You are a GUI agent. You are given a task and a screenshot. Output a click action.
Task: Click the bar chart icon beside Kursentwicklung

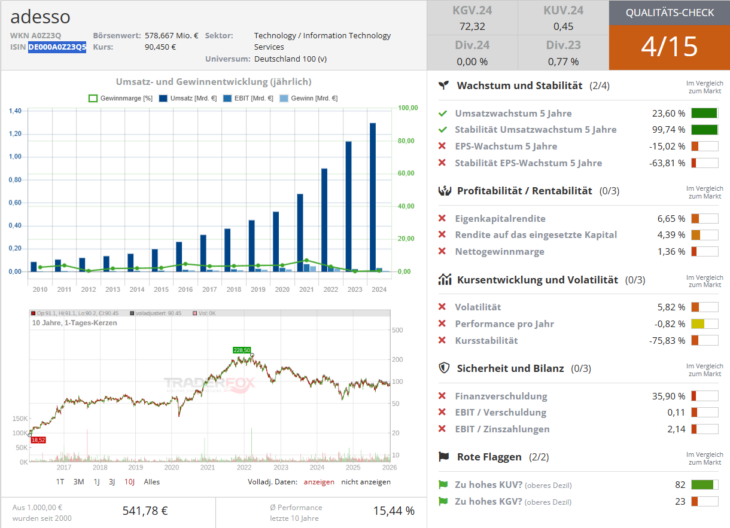coord(444,280)
